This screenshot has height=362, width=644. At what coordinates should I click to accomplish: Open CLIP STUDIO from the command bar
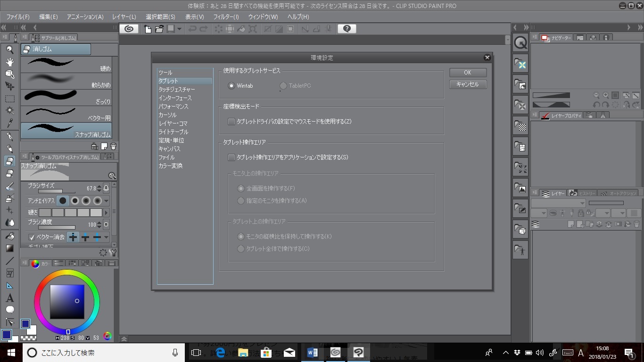tap(129, 29)
